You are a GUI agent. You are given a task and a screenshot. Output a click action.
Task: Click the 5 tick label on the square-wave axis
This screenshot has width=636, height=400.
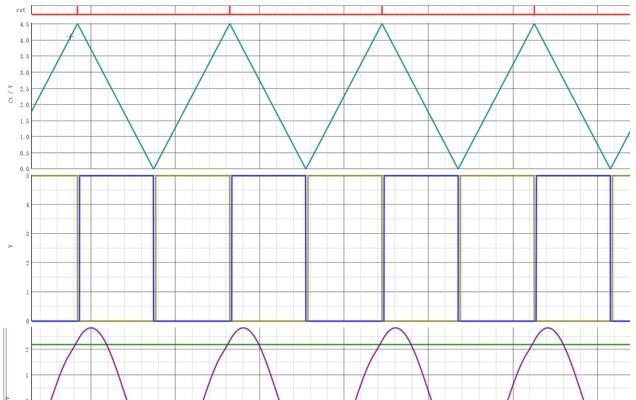28,176
